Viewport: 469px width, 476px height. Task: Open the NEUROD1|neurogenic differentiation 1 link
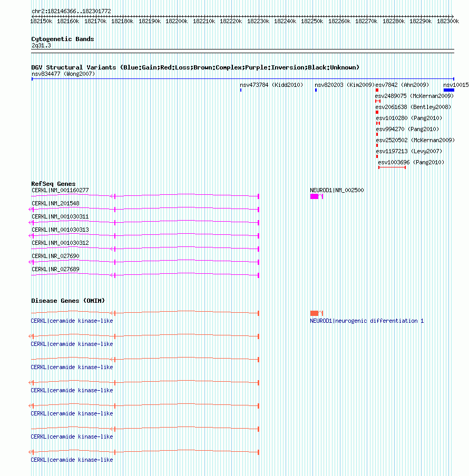(x=367, y=321)
